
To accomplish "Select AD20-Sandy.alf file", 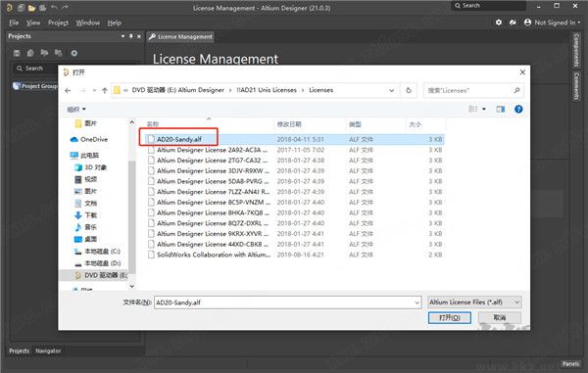I will (179, 139).
